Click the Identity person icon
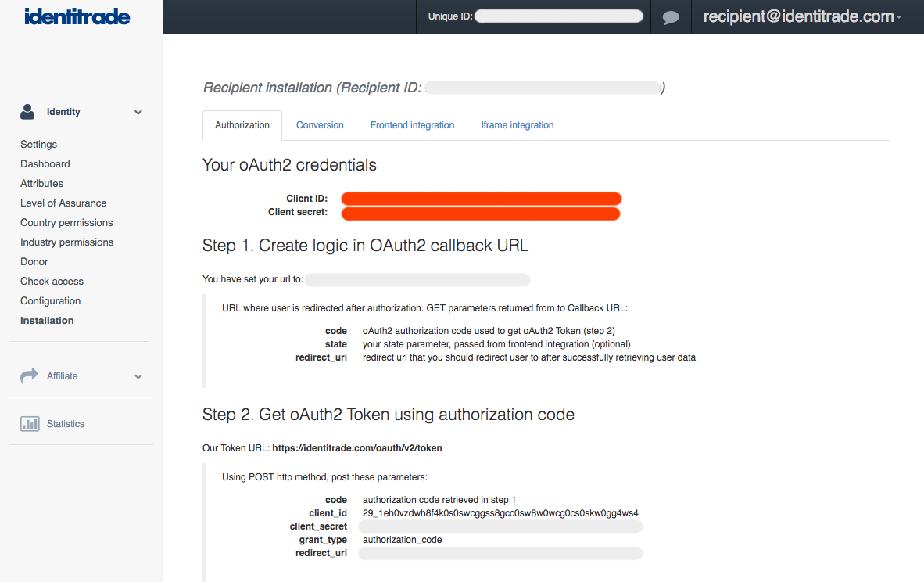 point(27,111)
